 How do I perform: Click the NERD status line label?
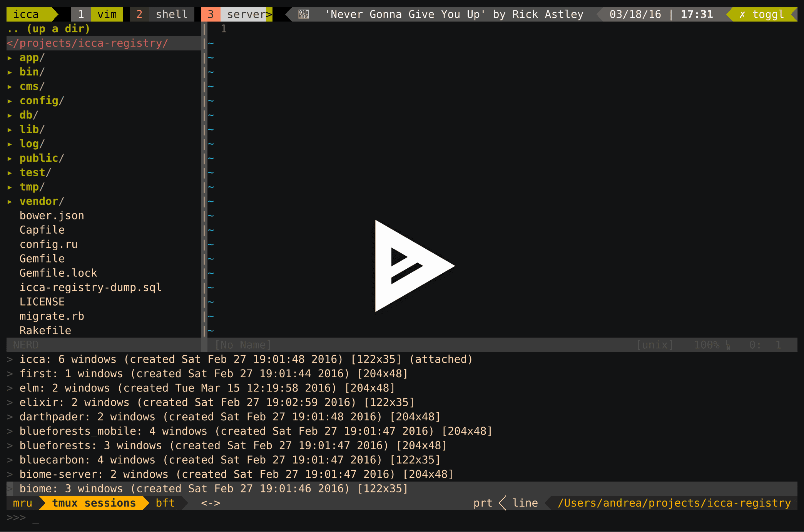click(x=26, y=345)
